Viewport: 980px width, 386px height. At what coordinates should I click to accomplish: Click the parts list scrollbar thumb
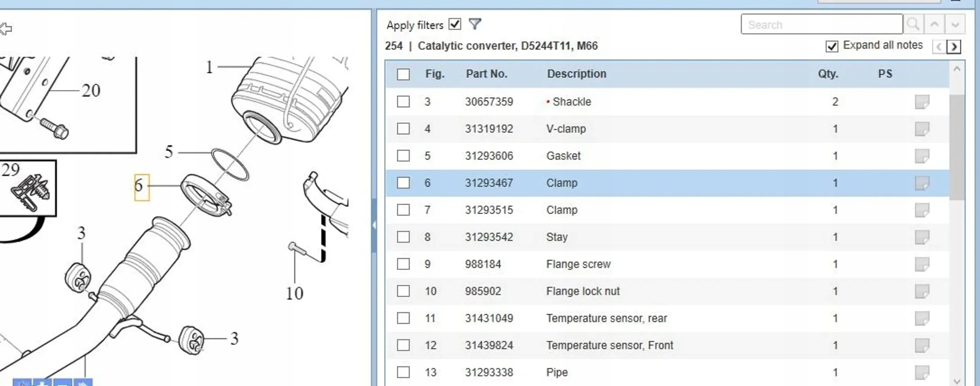(x=957, y=147)
